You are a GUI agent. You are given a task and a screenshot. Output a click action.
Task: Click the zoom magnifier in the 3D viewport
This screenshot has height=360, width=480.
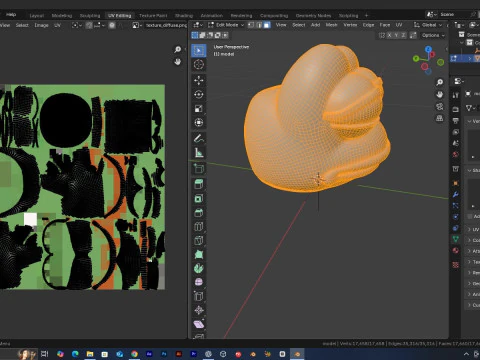coord(440,82)
